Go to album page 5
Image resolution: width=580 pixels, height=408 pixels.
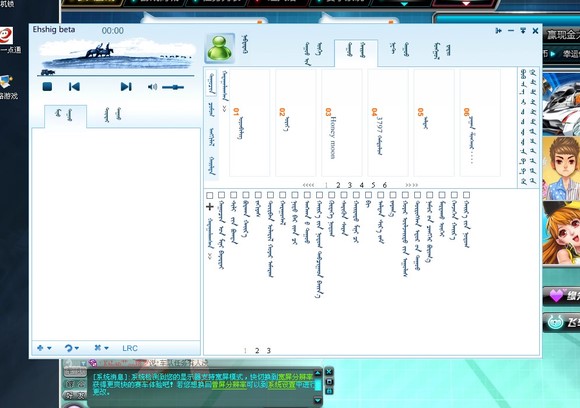tap(373, 185)
